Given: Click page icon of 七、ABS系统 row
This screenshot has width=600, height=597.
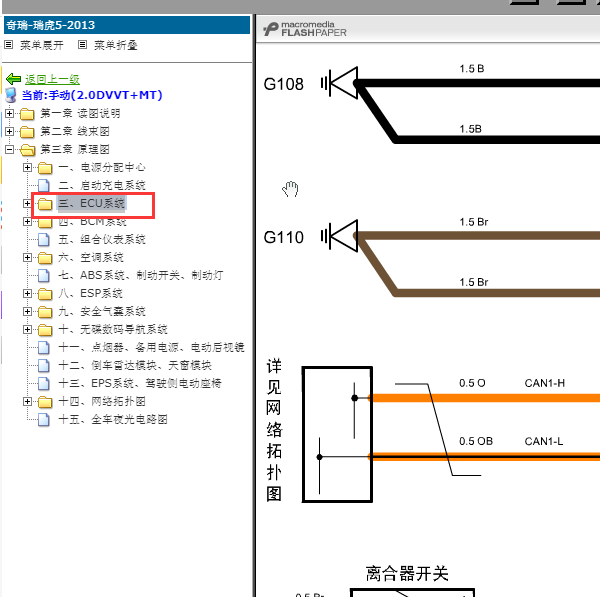Looking at the screenshot, I should click(44, 276).
